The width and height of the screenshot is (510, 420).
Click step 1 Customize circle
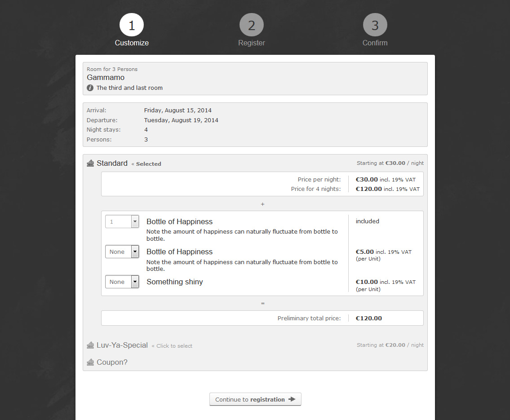pyautogui.click(x=132, y=25)
